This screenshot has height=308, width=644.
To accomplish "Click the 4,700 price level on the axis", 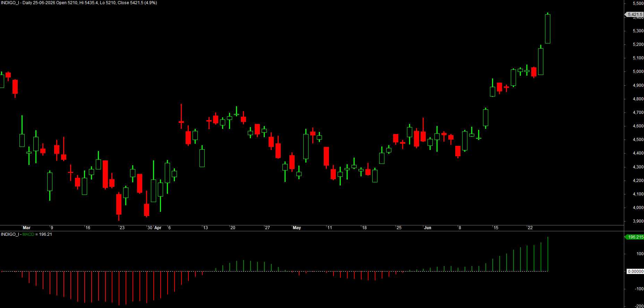I will tap(638, 113).
